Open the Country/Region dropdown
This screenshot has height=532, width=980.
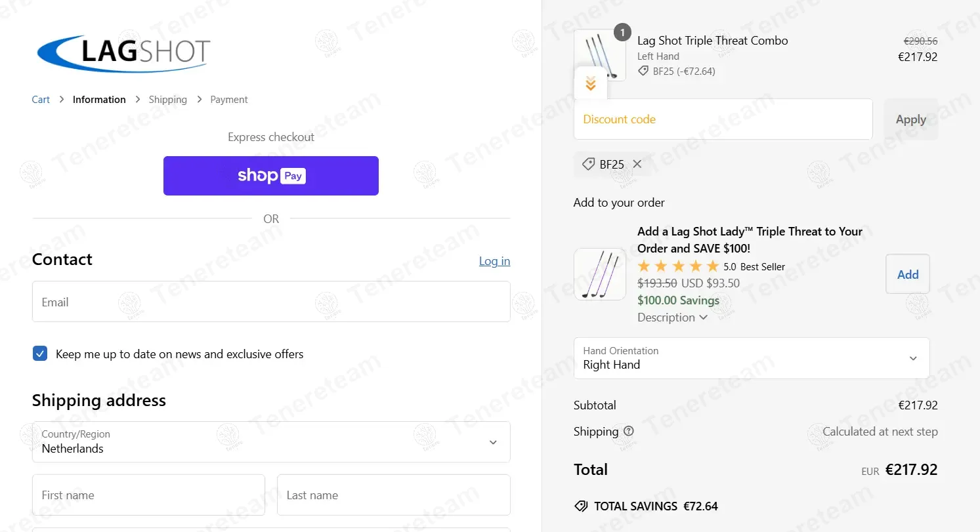point(271,442)
